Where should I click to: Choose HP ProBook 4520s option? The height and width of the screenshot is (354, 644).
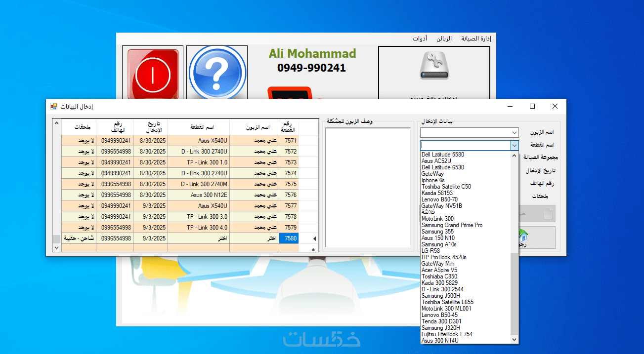(x=444, y=257)
